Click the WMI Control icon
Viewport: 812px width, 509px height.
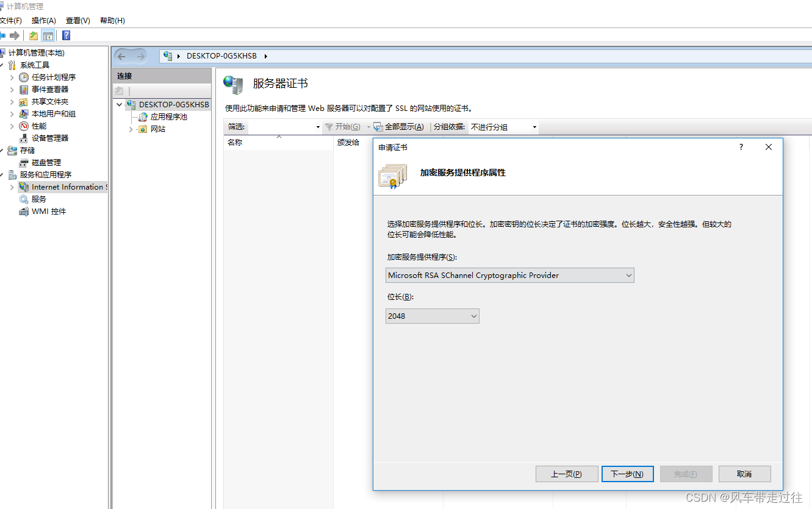pos(24,212)
